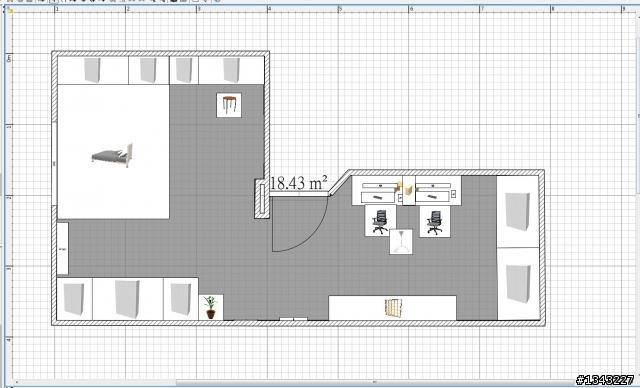Select the left office chair

[380, 220]
